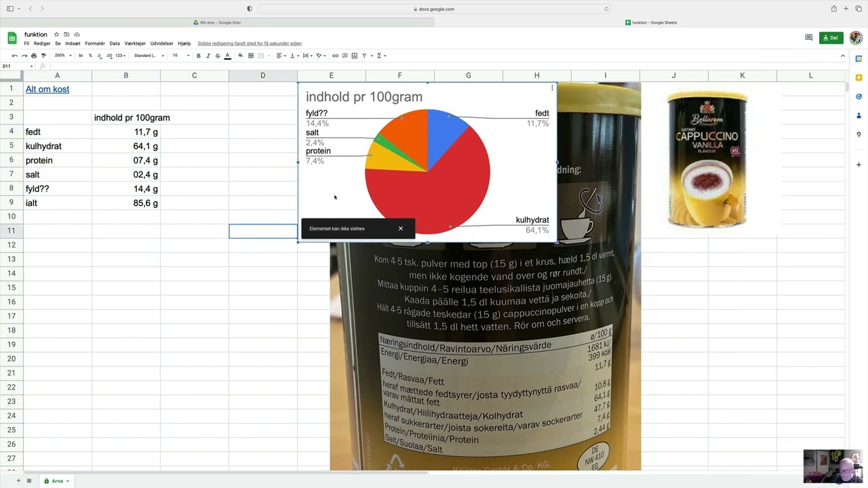Open the zoom level dropdown at 200%
The height and width of the screenshot is (488, 868).
click(x=62, y=56)
